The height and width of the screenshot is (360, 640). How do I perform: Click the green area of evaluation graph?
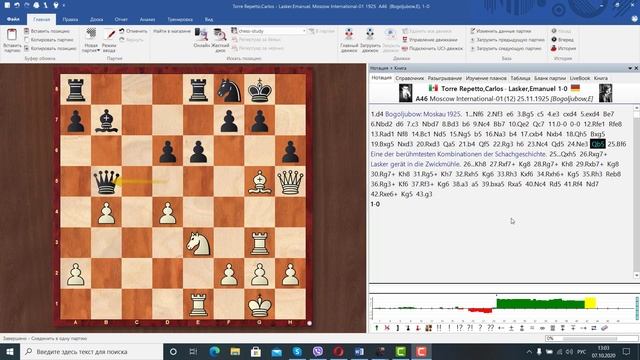coord(540,304)
